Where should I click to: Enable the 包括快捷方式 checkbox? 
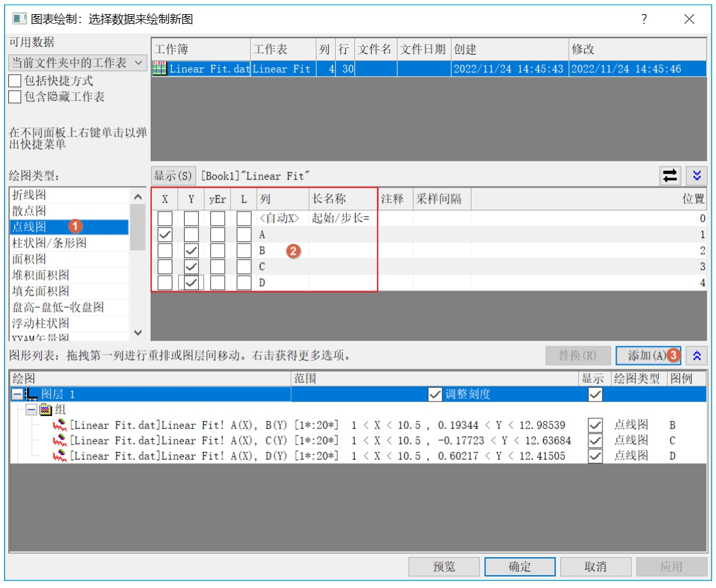pyautogui.click(x=15, y=81)
